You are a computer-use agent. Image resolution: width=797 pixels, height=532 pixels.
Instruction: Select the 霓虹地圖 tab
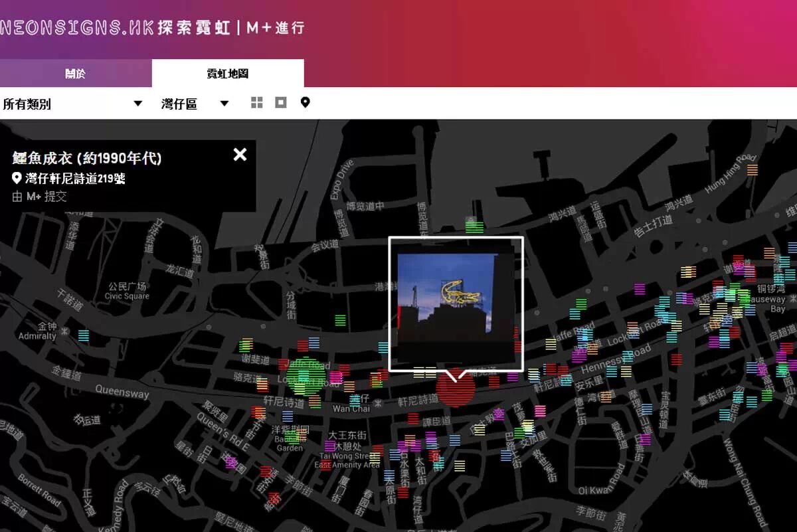pyautogui.click(x=228, y=74)
